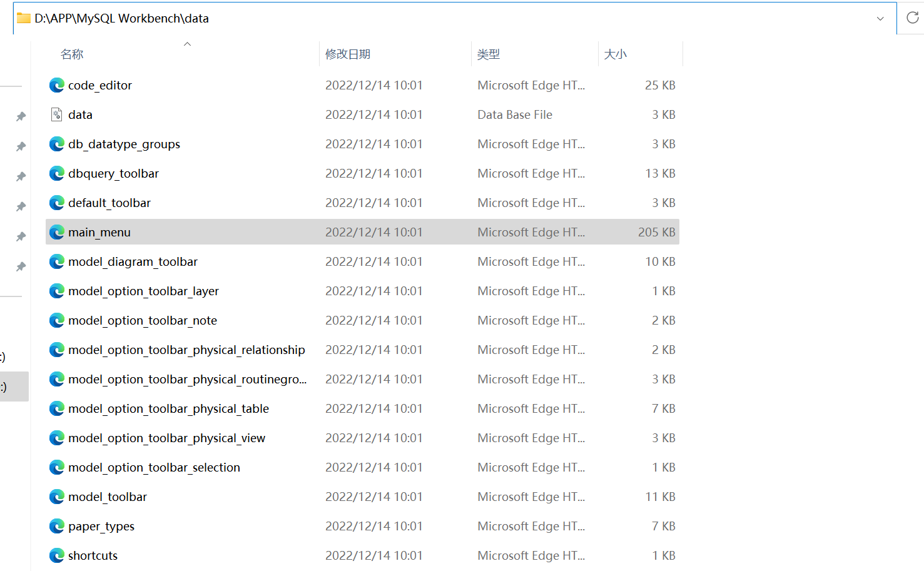Click the Edge icon beside model_option_toolbar_physical_table

[57, 408]
